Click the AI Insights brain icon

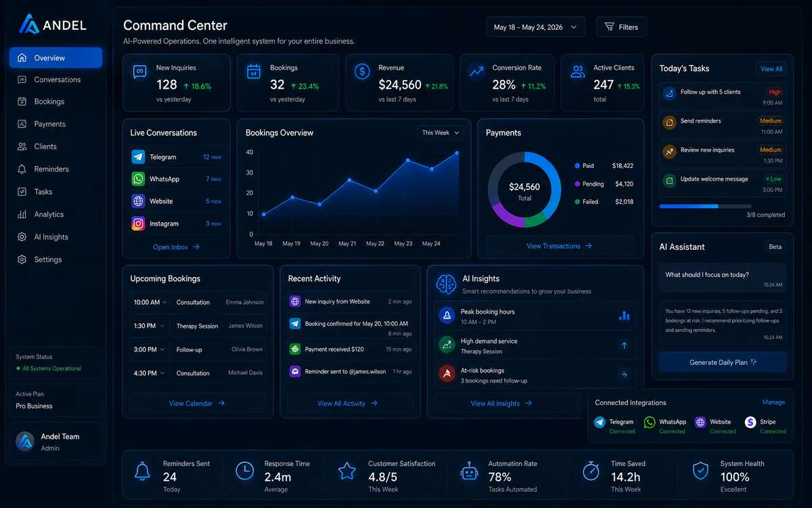pos(446,284)
